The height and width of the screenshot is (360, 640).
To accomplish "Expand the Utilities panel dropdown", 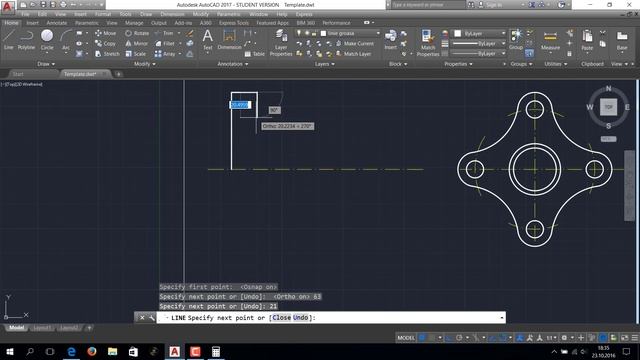I will (x=556, y=64).
